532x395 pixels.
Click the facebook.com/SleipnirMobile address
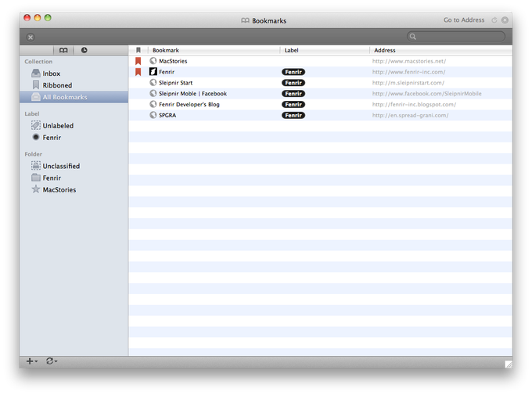(x=426, y=94)
